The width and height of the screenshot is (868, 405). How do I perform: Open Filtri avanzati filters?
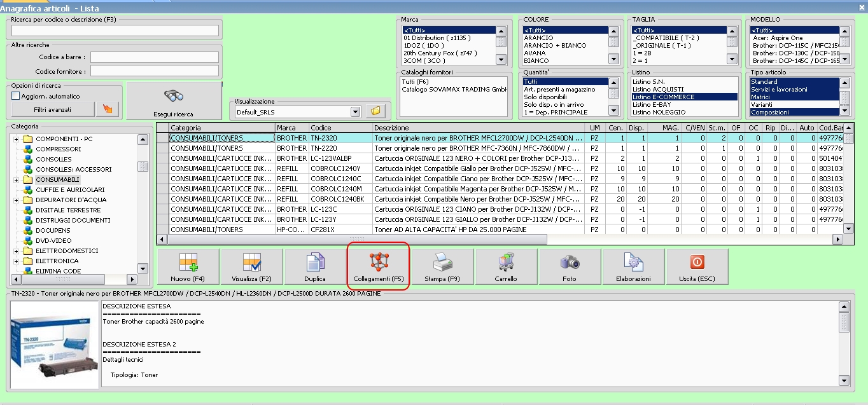(52, 109)
